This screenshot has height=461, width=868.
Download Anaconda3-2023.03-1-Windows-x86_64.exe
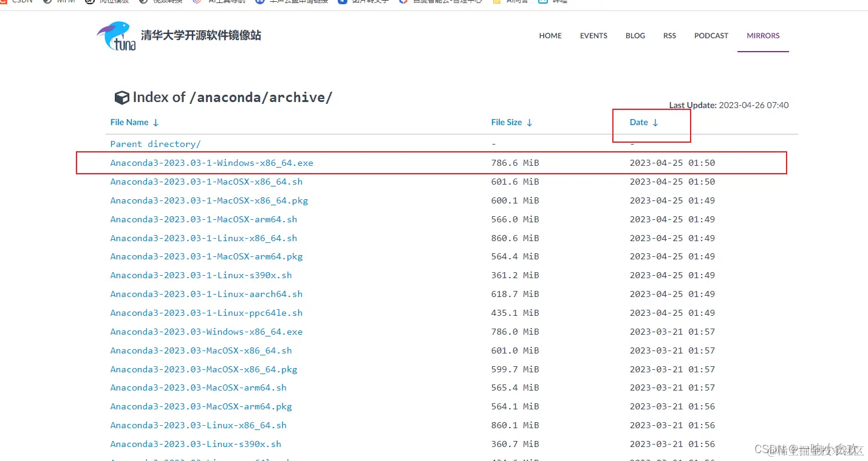(211, 163)
